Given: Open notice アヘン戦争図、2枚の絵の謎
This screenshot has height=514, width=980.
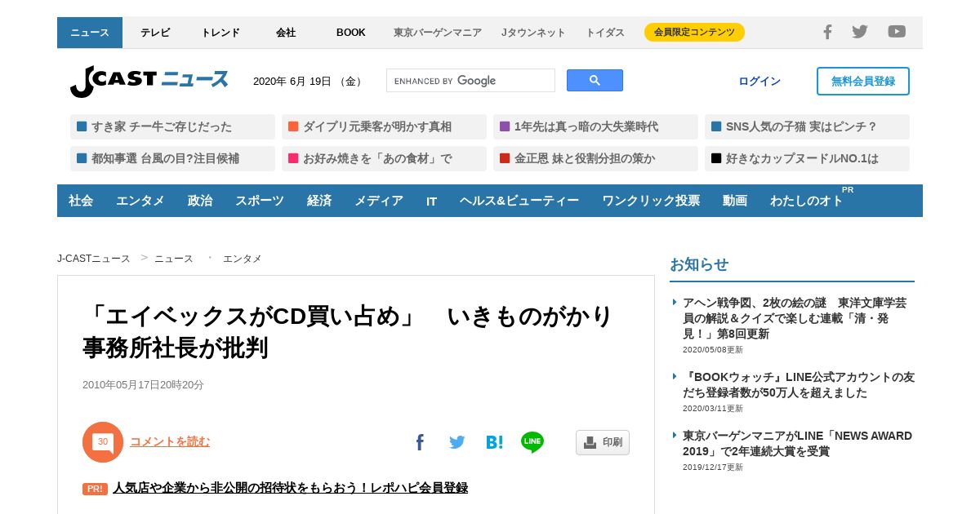Looking at the screenshot, I should pos(795,318).
